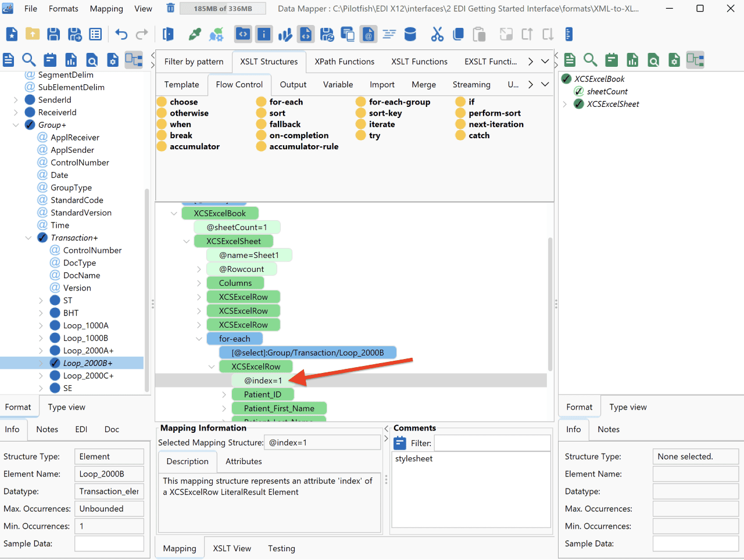Click the gear document icon in left panel
Screen dimensions: 744x560
click(113, 60)
